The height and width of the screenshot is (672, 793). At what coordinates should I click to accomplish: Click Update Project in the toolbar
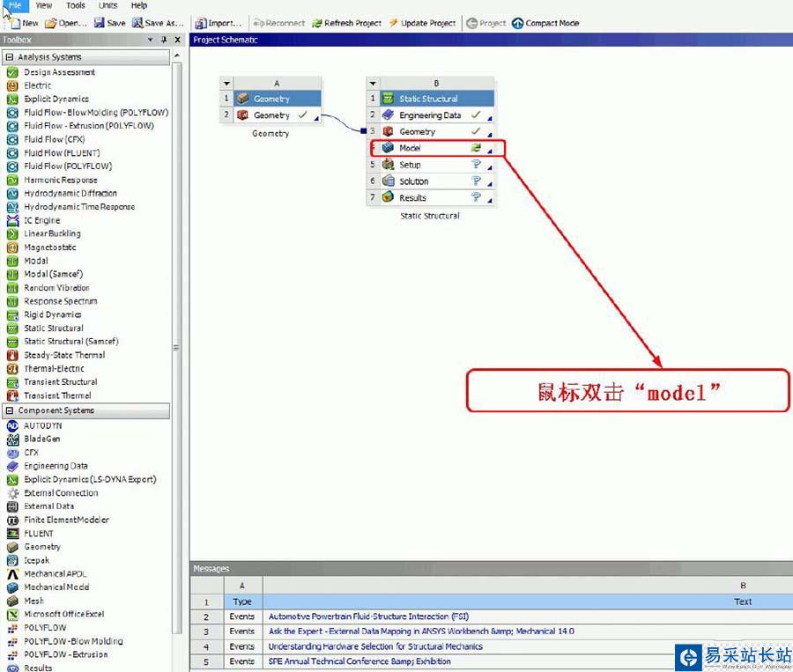pyautogui.click(x=422, y=23)
